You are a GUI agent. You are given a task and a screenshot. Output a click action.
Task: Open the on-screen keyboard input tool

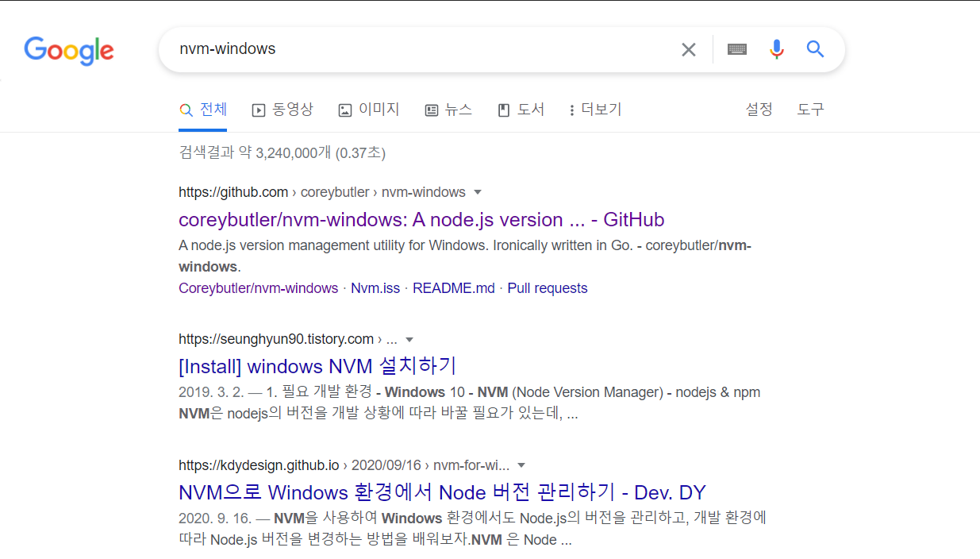click(737, 49)
